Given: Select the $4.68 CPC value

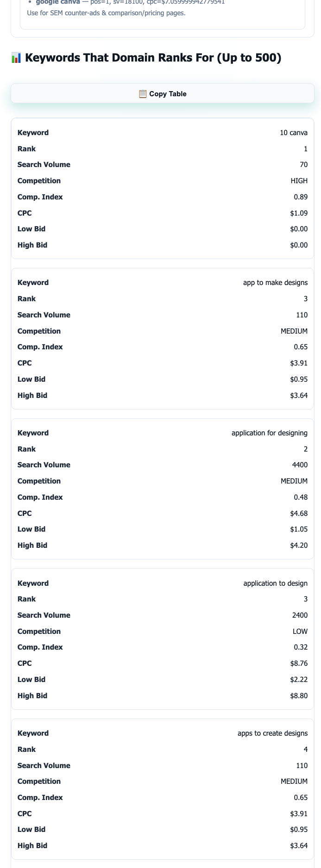Looking at the screenshot, I should point(299,514).
